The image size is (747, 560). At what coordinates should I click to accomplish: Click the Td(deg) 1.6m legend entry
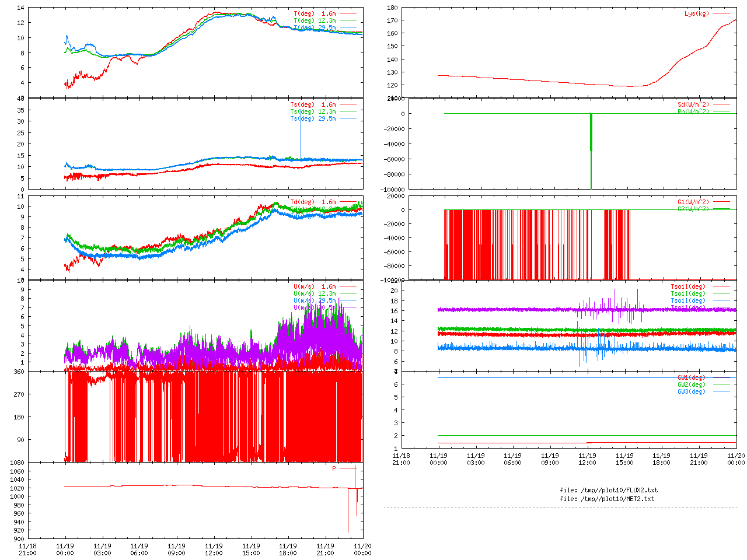point(323,202)
